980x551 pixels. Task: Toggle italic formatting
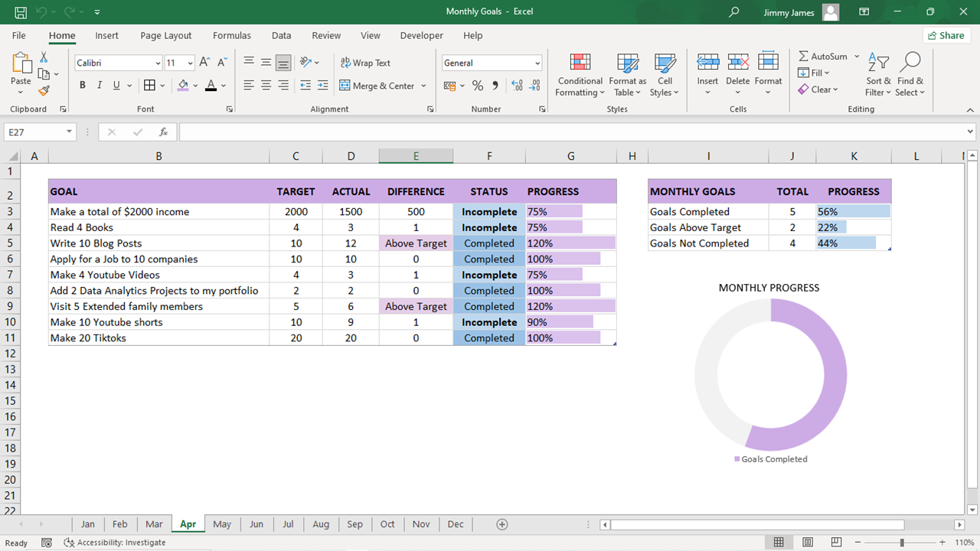(99, 85)
